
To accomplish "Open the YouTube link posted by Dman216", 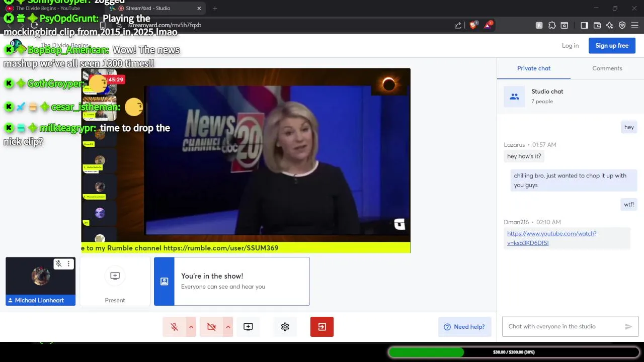I will [x=551, y=238].
